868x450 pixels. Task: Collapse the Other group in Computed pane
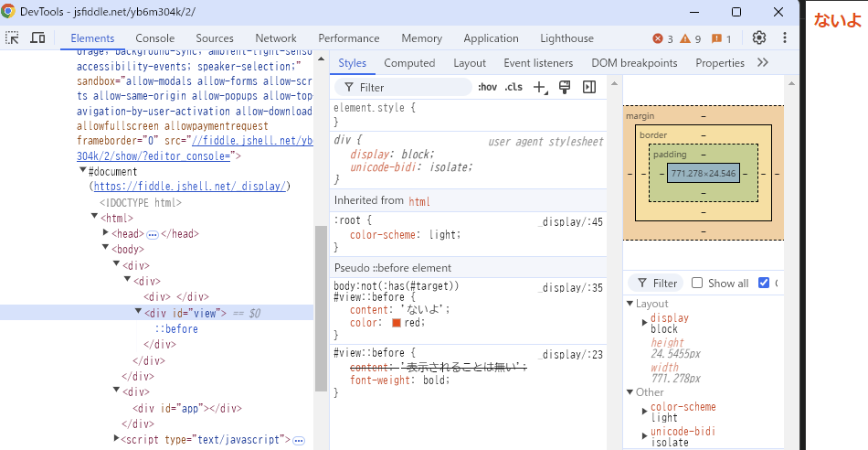click(630, 391)
